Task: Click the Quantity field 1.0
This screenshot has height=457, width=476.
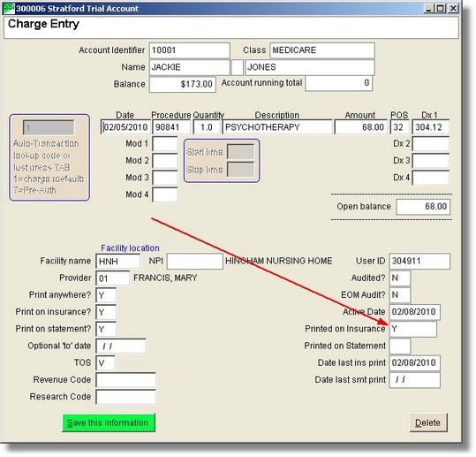Action: (x=207, y=127)
